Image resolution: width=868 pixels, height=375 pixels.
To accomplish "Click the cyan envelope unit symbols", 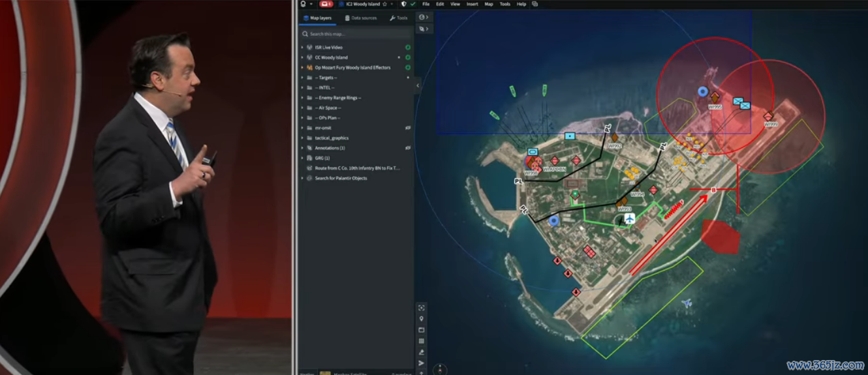I will coord(741,102).
